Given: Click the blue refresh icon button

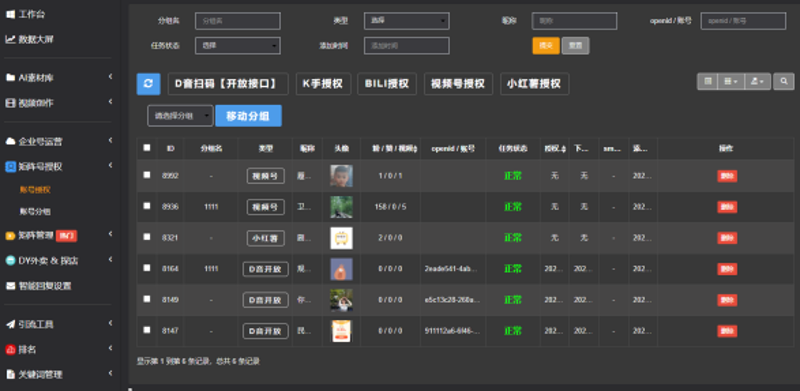Looking at the screenshot, I should click(148, 84).
